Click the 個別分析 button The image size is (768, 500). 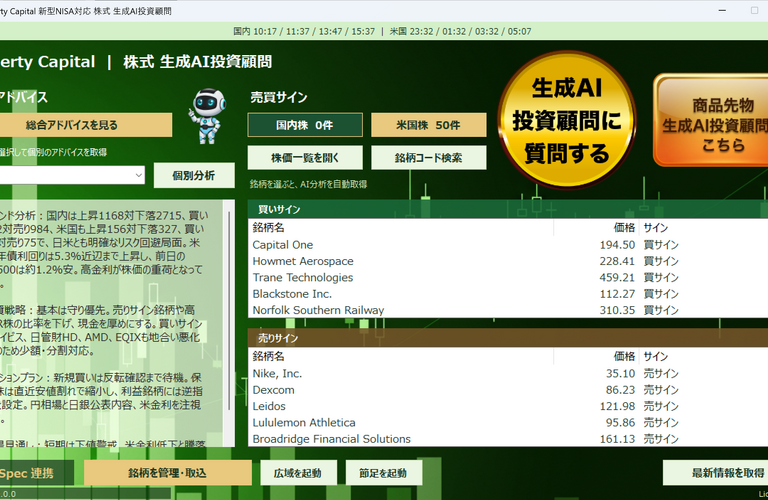coord(193,175)
